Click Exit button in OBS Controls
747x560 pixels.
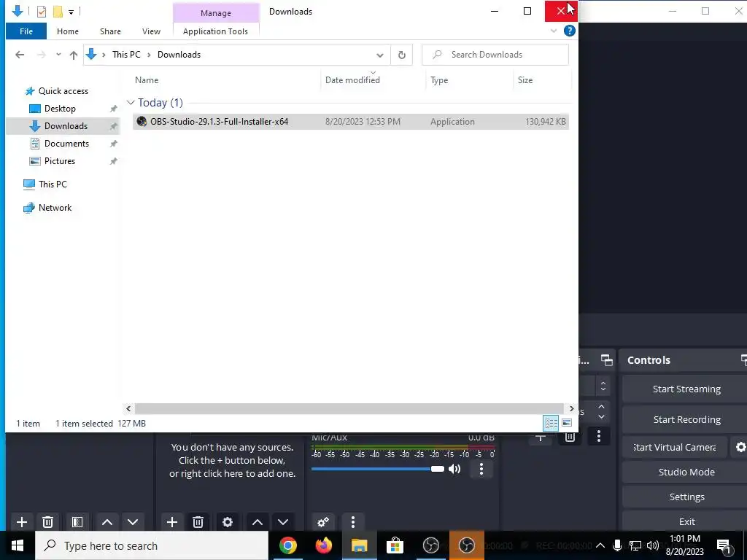pos(686,521)
